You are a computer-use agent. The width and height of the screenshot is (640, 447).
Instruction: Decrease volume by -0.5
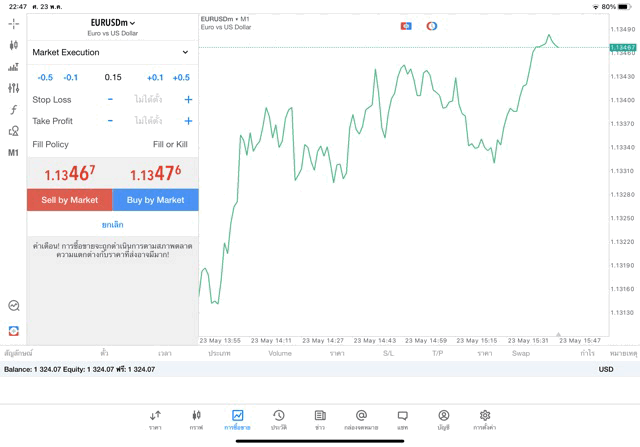[45, 77]
